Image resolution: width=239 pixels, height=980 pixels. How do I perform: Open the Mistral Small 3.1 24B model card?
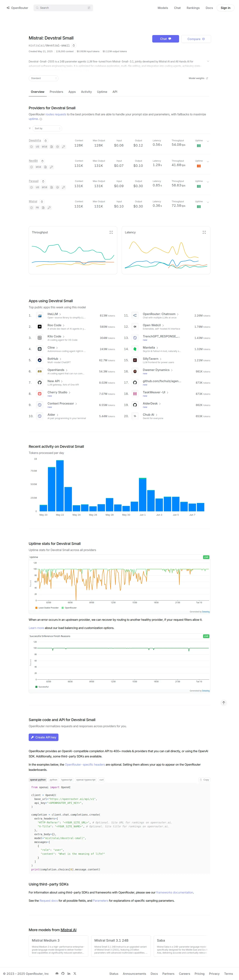121,946
